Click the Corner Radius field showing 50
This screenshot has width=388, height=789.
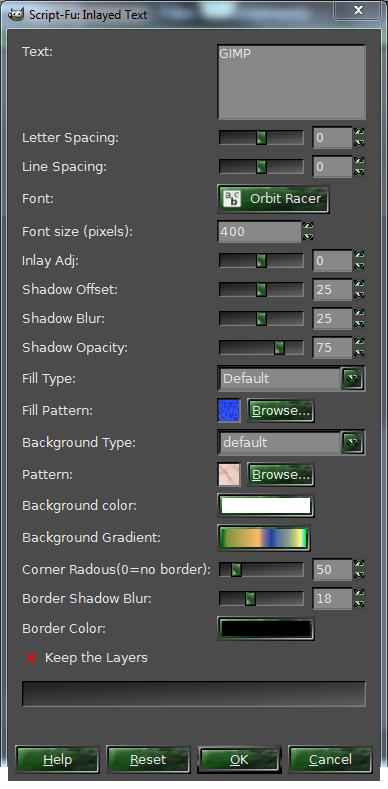click(x=332, y=569)
